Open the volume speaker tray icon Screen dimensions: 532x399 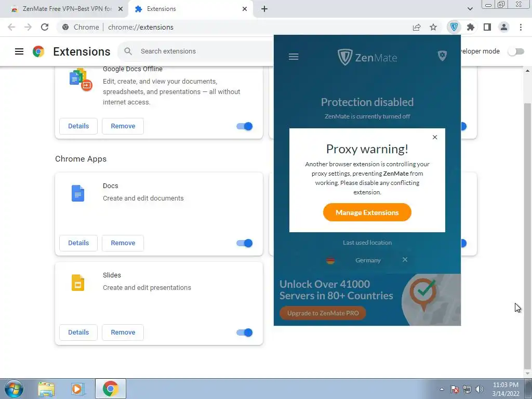point(479,389)
